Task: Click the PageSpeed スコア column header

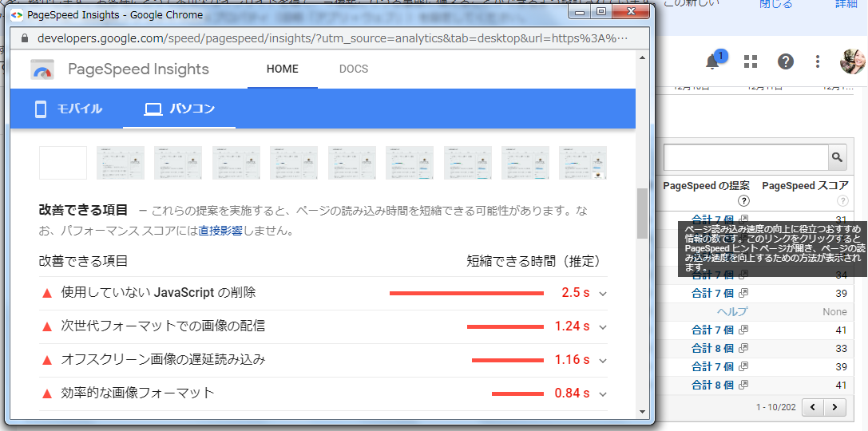Action: 805,186
